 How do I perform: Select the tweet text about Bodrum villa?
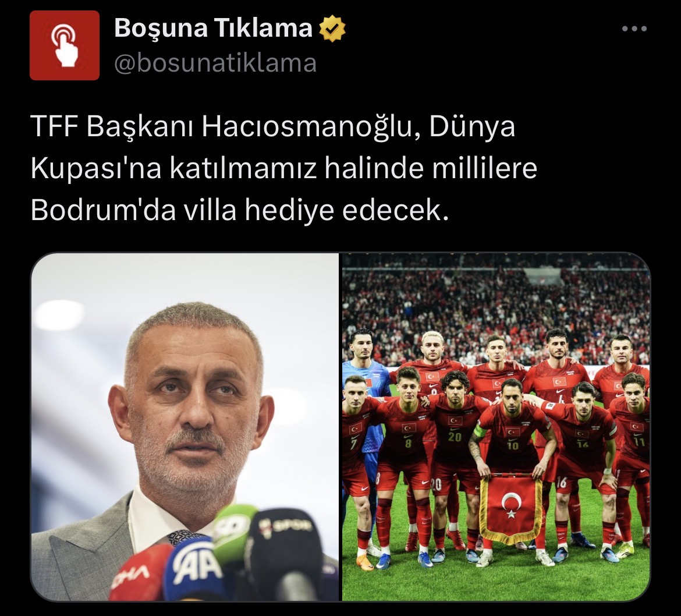click(x=284, y=168)
